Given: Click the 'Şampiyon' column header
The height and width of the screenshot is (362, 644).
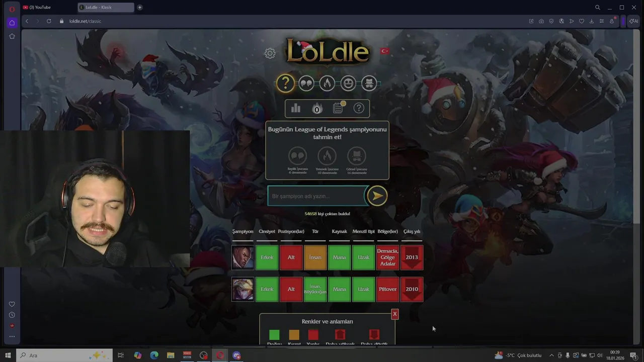Looking at the screenshot, I should point(243,231).
